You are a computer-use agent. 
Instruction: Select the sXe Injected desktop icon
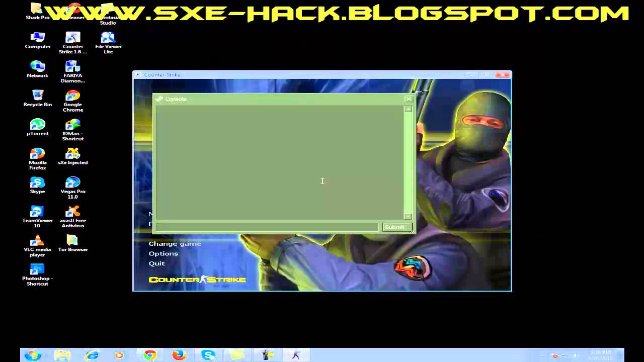[x=73, y=156]
